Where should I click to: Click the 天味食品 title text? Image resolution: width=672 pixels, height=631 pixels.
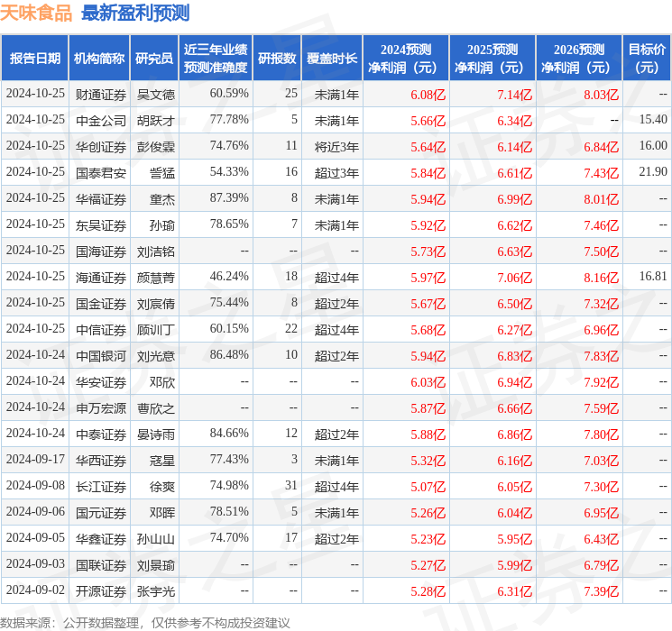click(36, 13)
